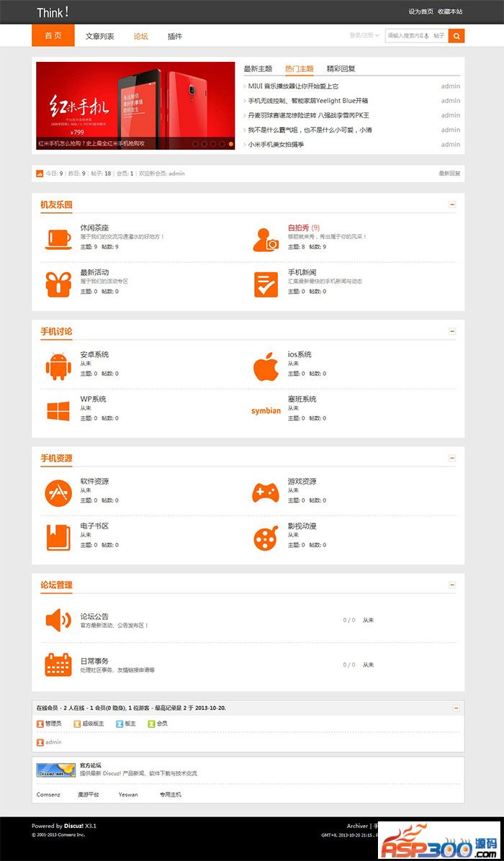Open the 游戏资源 forum title

click(302, 482)
